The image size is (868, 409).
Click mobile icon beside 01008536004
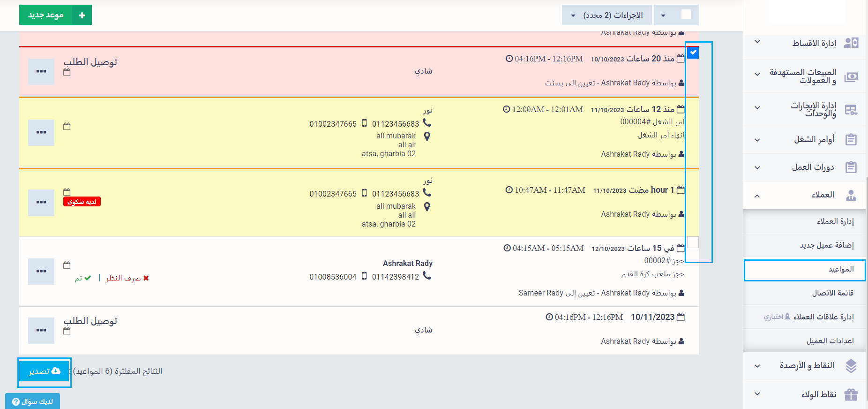(364, 276)
